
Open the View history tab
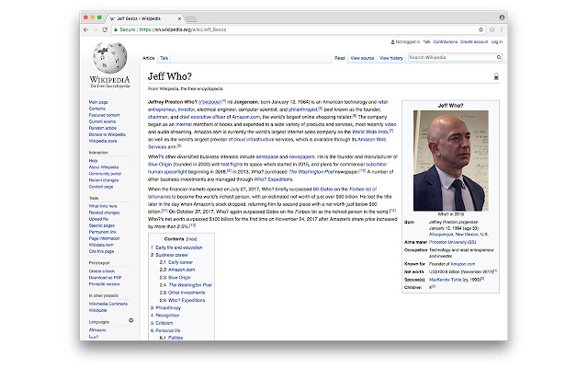[x=391, y=58]
